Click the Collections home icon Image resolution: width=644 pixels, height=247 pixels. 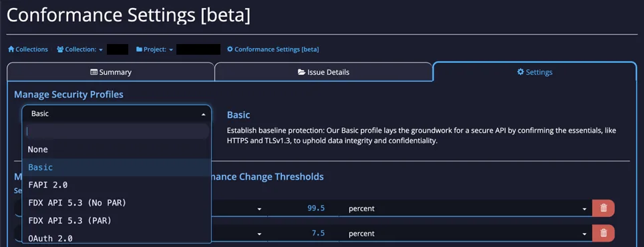click(11, 49)
